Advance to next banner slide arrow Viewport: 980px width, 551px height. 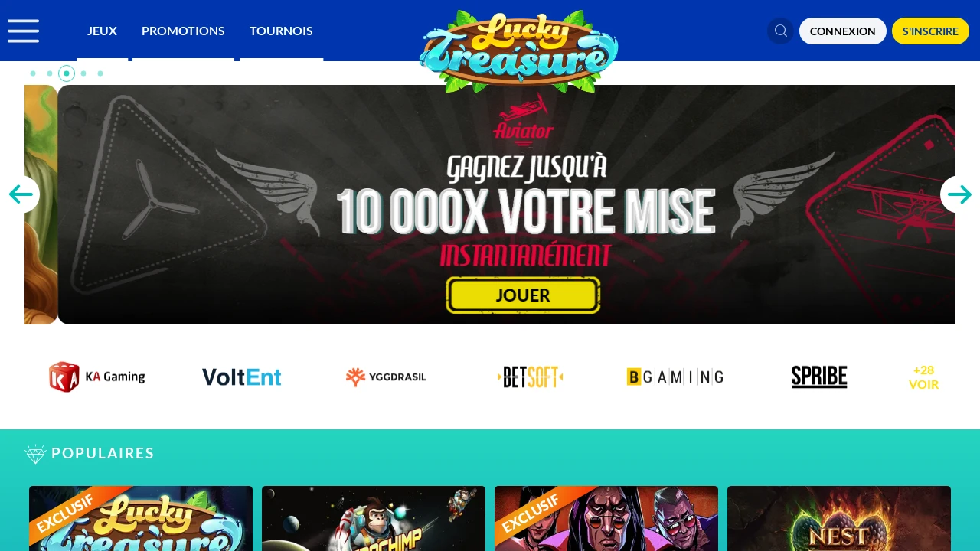click(959, 194)
